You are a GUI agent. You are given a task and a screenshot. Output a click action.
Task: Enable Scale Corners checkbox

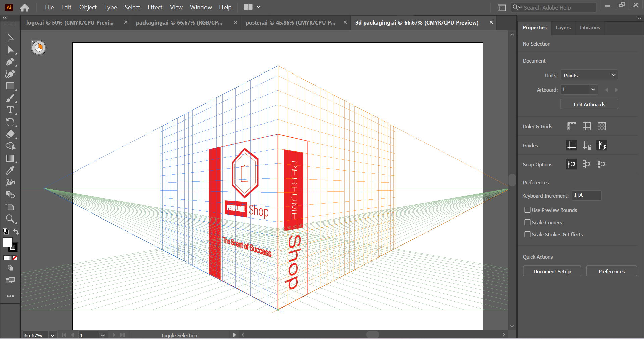pyautogui.click(x=527, y=222)
